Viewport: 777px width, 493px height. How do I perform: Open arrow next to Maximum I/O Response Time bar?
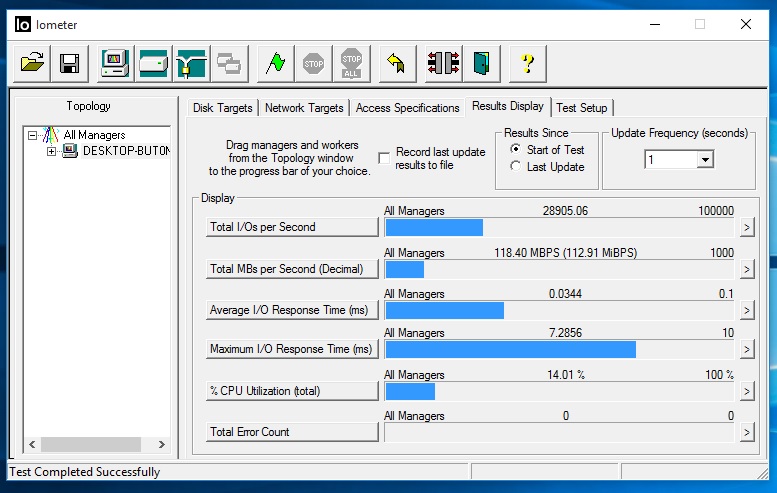click(x=747, y=350)
